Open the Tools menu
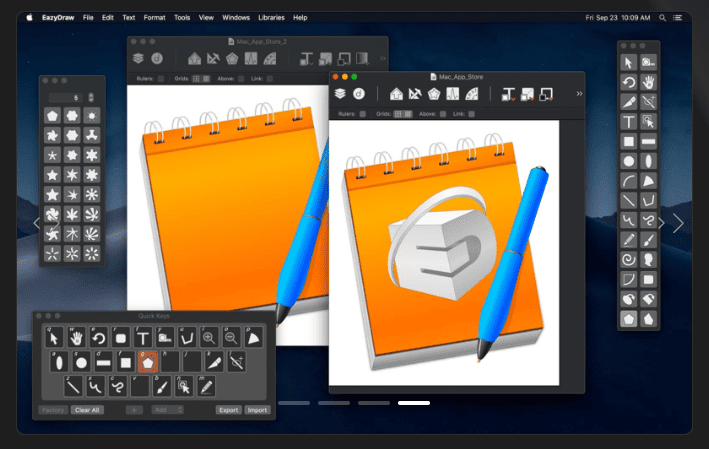The height and width of the screenshot is (449, 709). coord(182,18)
